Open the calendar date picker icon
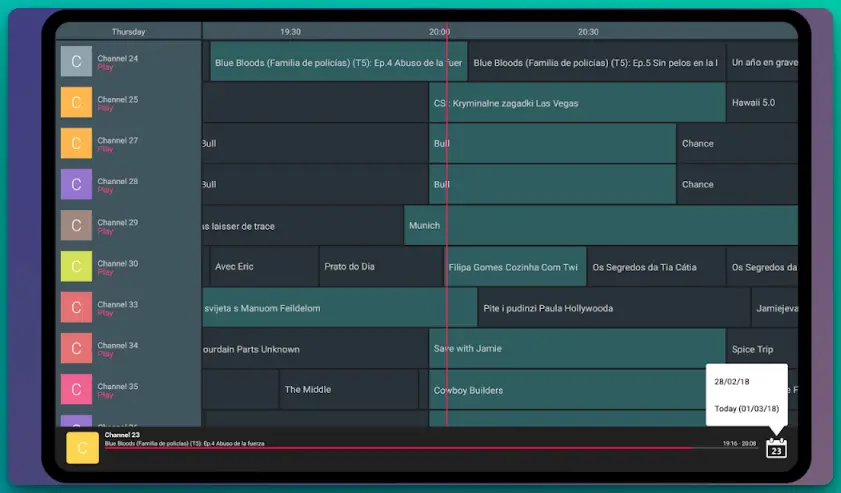Screen dimensions: 841x493 [776, 448]
